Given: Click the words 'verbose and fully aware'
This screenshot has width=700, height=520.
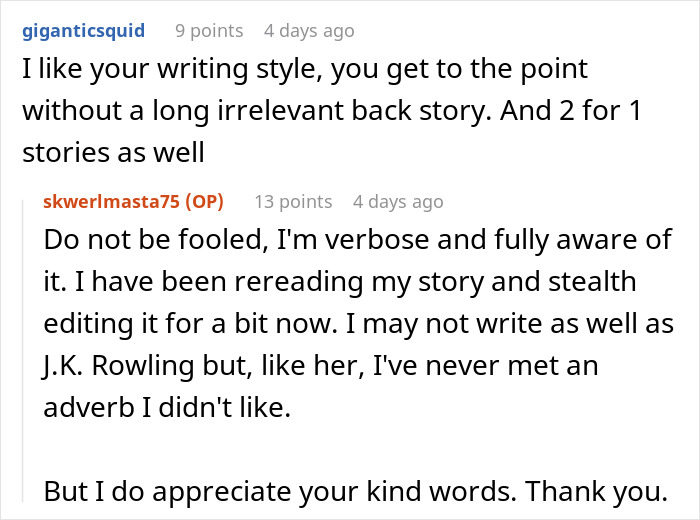Looking at the screenshot, I should 483,240.
